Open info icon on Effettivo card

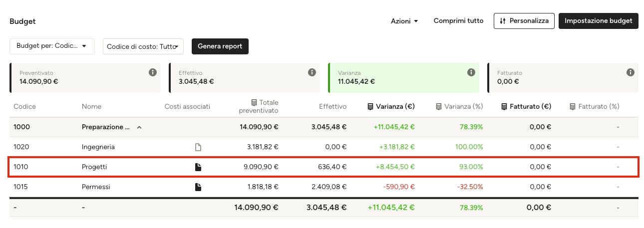pos(312,72)
